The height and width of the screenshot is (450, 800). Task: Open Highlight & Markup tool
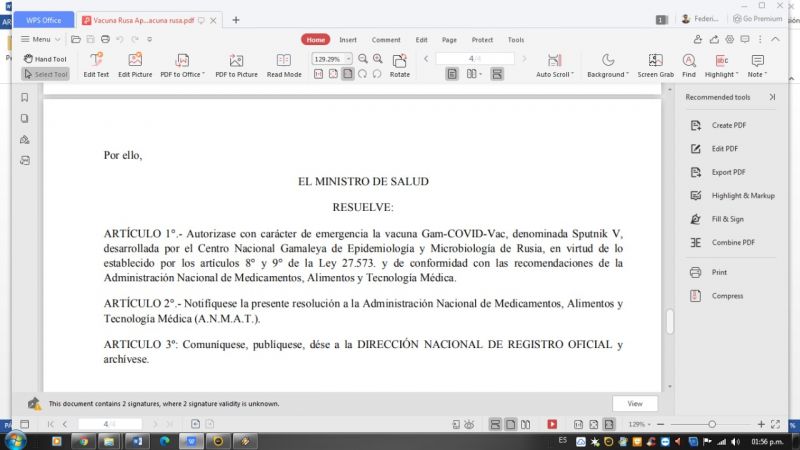pyautogui.click(x=732, y=195)
